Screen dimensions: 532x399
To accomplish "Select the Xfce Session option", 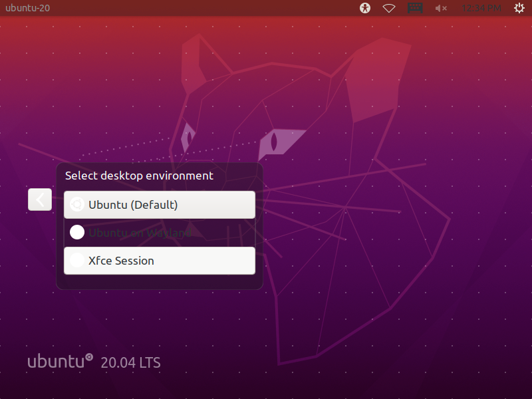I will click(x=160, y=261).
